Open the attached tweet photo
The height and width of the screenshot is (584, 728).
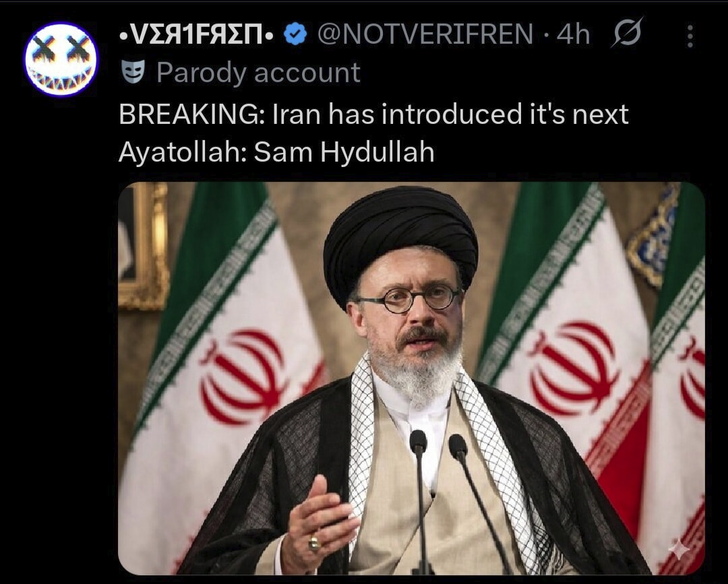[x=412, y=378]
